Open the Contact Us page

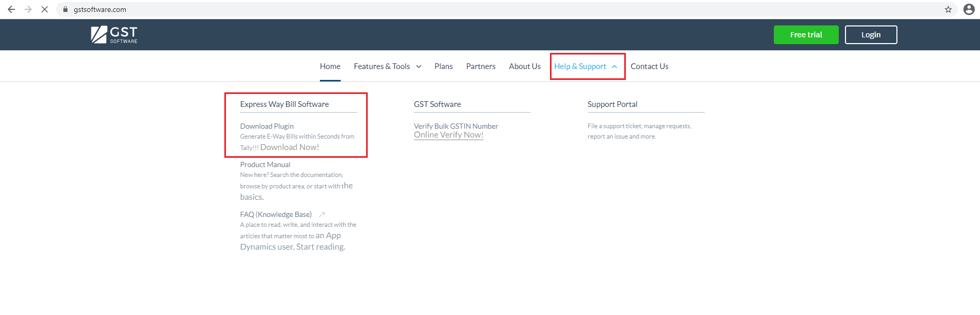pyautogui.click(x=649, y=66)
